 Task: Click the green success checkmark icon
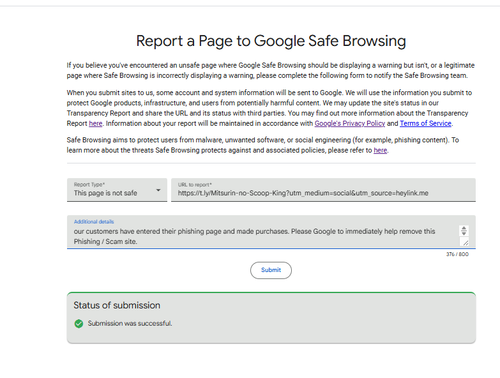(79, 323)
